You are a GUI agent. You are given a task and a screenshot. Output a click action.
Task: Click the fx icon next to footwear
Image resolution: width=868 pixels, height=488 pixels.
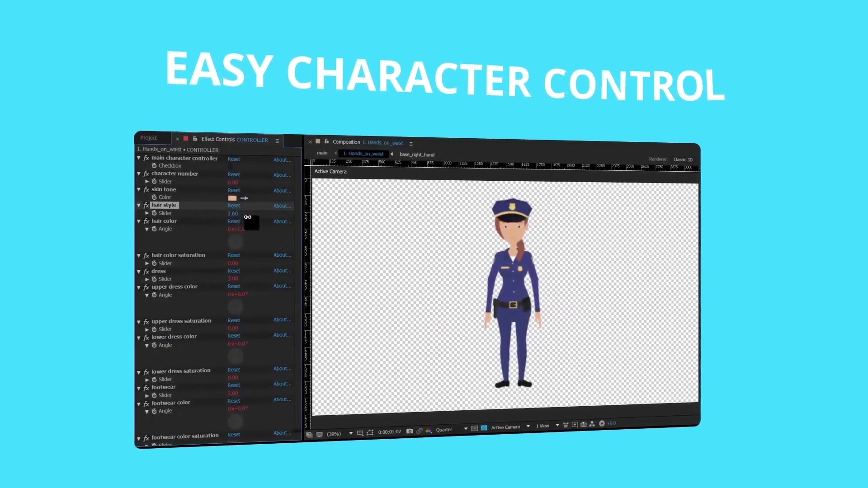coord(146,386)
